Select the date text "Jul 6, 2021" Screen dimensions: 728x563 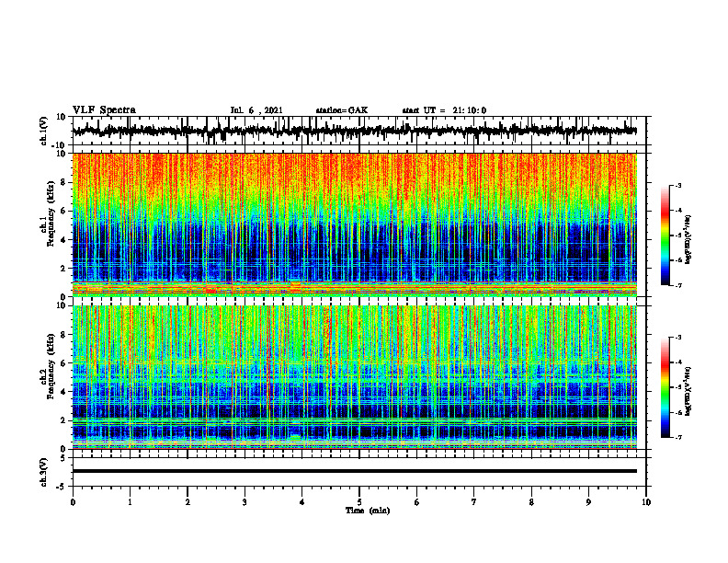pyautogui.click(x=256, y=110)
